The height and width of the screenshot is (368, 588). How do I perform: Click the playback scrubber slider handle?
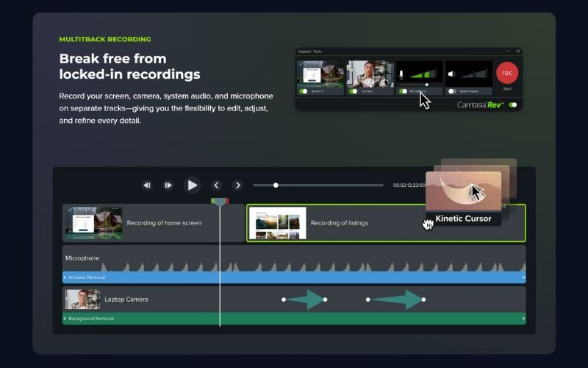276,185
